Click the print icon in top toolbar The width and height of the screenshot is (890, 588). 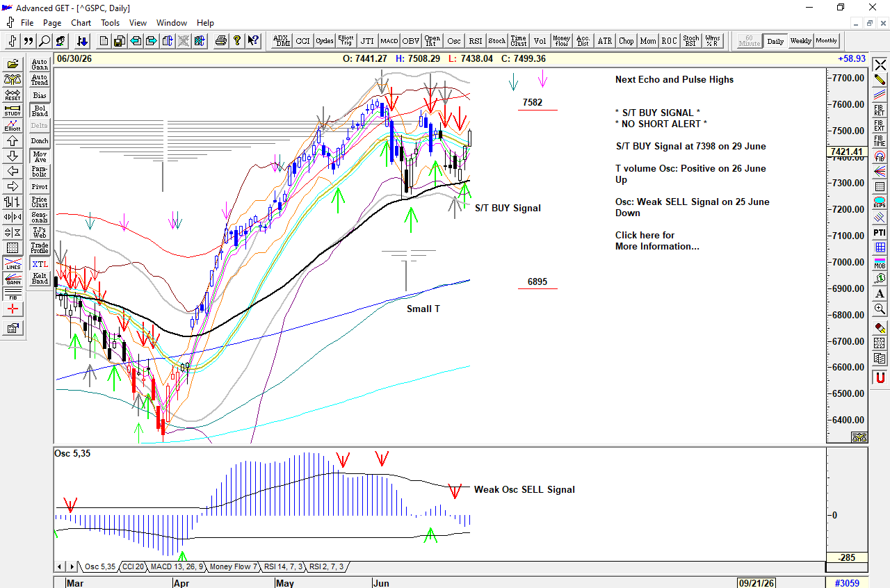(221, 41)
